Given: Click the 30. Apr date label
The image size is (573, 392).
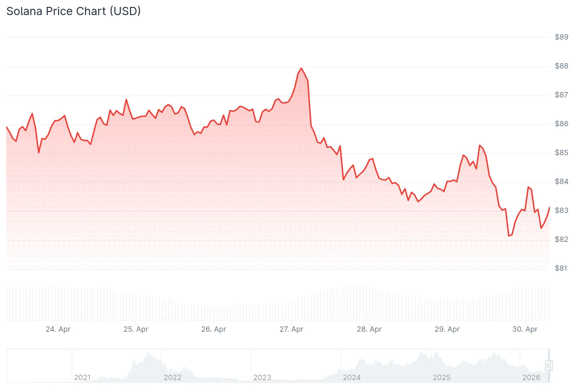Looking at the screenshot, I should (x=525, y=329).
